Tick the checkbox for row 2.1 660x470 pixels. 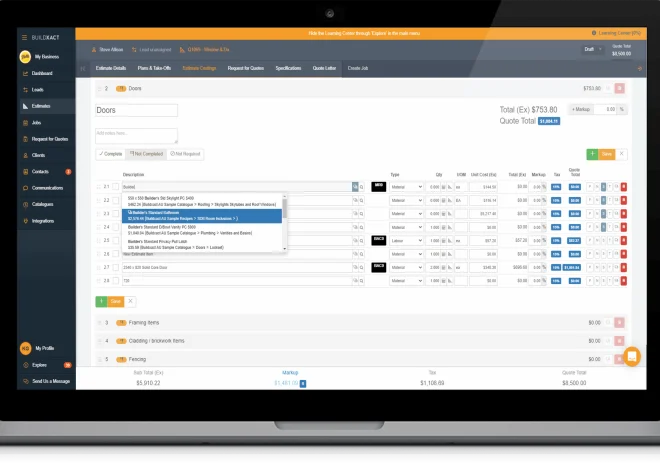coord(115,187)
